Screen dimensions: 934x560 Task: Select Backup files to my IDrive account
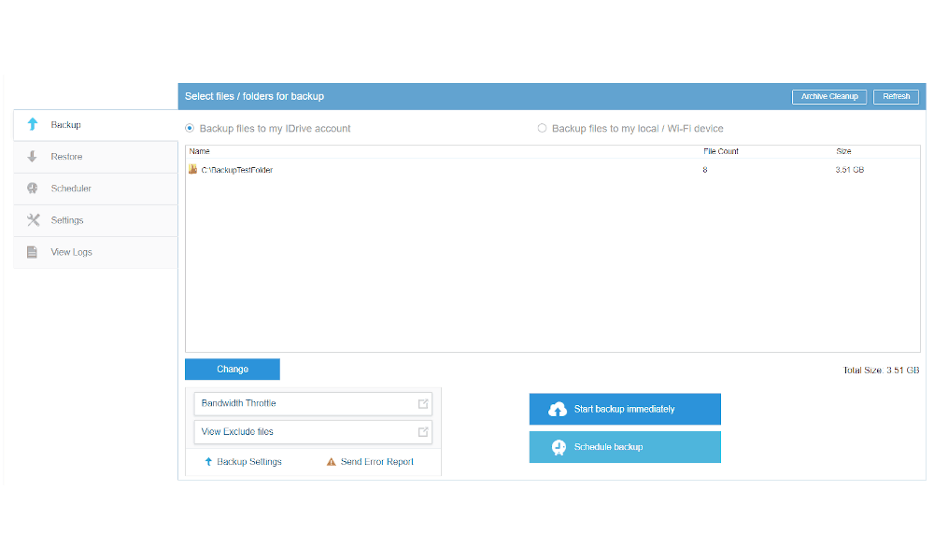click(190, 128)
